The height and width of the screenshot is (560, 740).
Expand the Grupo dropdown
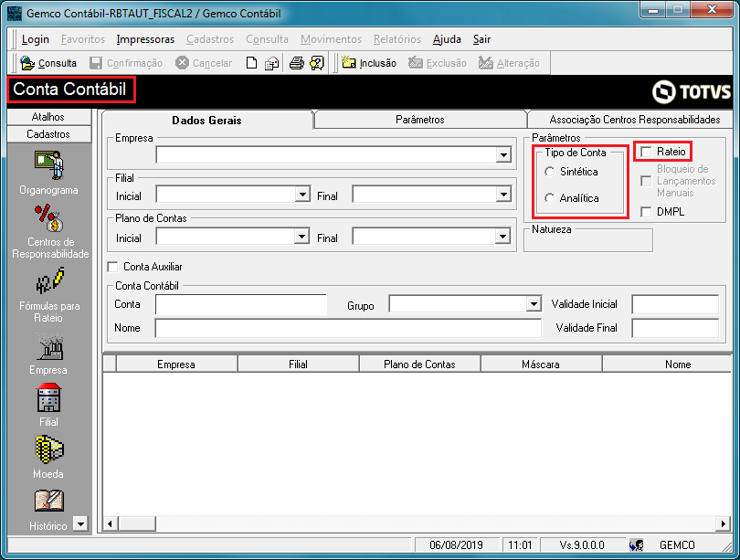[x=534, y=304]
